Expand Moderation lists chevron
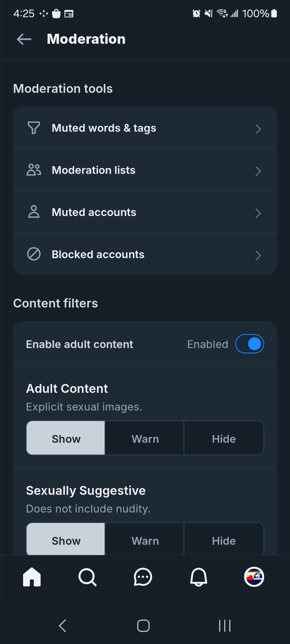290x644 pixels. tap(258, 171)
